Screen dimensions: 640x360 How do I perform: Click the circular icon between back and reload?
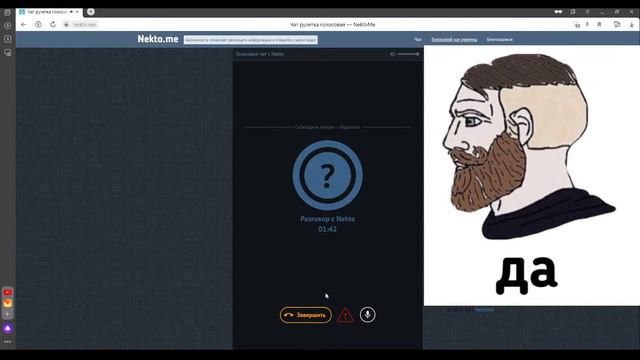[x=38, y=24]
